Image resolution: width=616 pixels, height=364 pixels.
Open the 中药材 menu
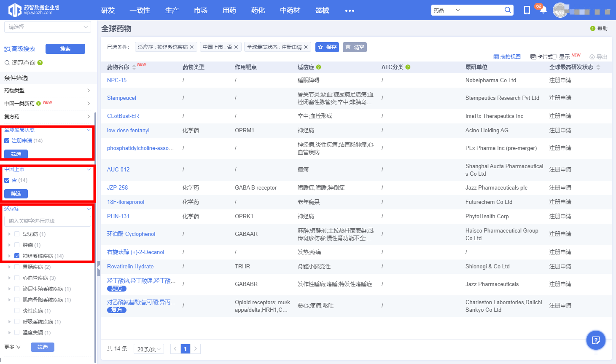290,10
